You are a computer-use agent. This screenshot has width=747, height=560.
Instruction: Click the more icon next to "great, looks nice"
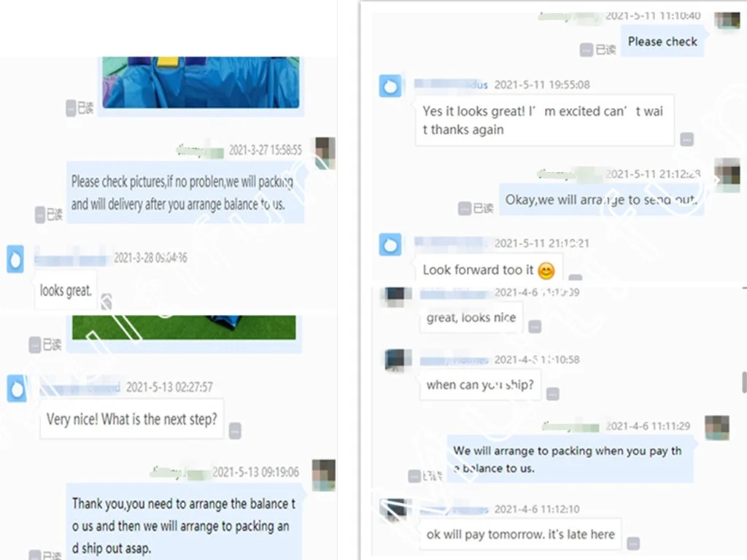[535, 327]
